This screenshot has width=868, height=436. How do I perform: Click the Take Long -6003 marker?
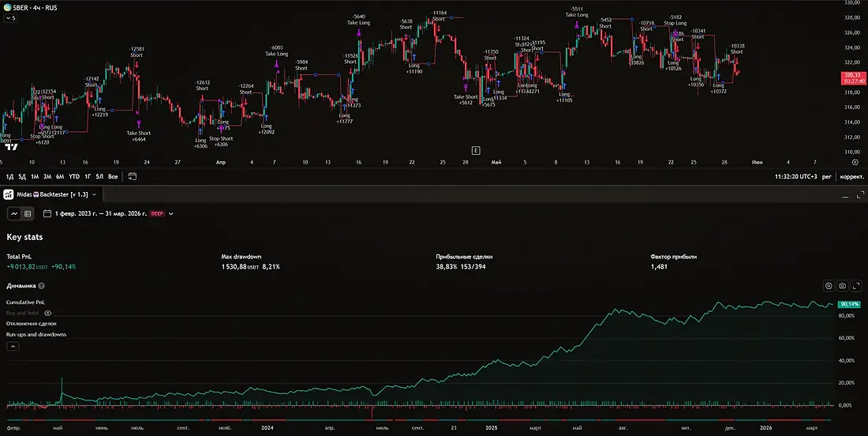(x=277, y=51)
